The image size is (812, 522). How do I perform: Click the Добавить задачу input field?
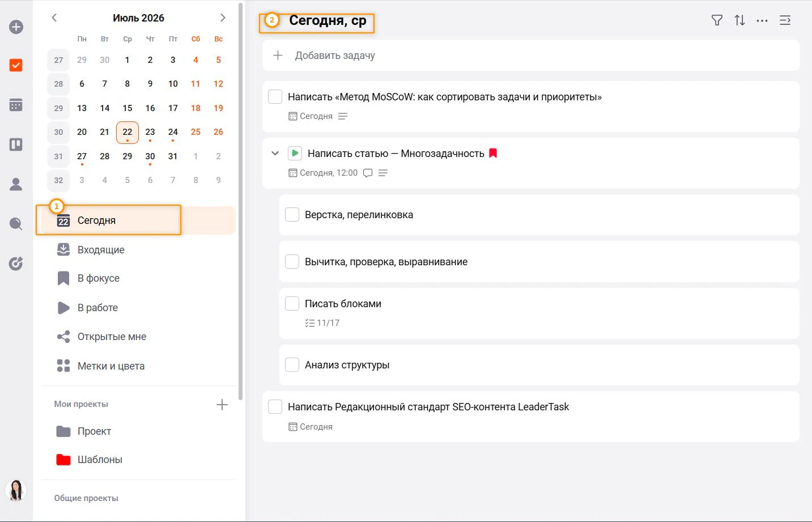[x=530, y=56]
